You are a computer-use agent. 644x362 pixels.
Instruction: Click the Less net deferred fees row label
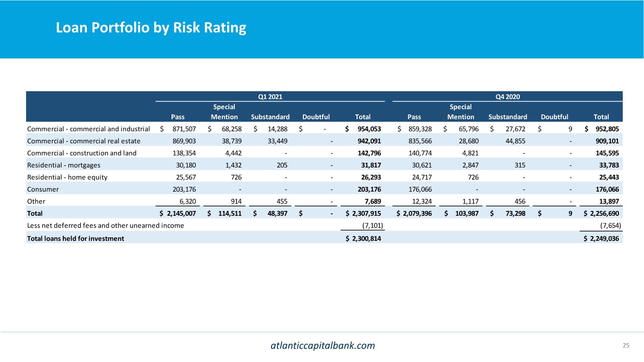(105, 226)
